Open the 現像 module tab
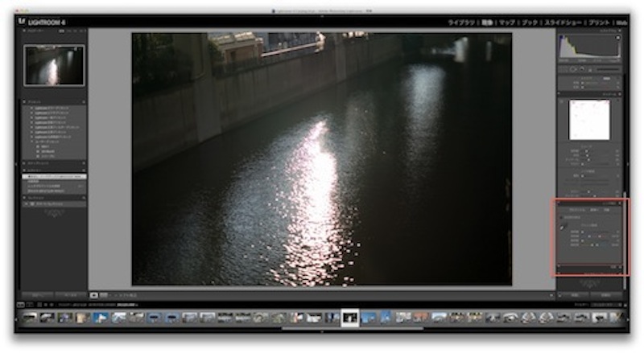644x353 pixels. (x=487, y=23)
